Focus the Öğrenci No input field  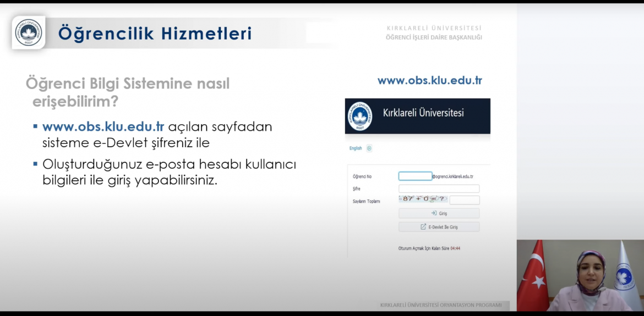click(x=415, y=176)
